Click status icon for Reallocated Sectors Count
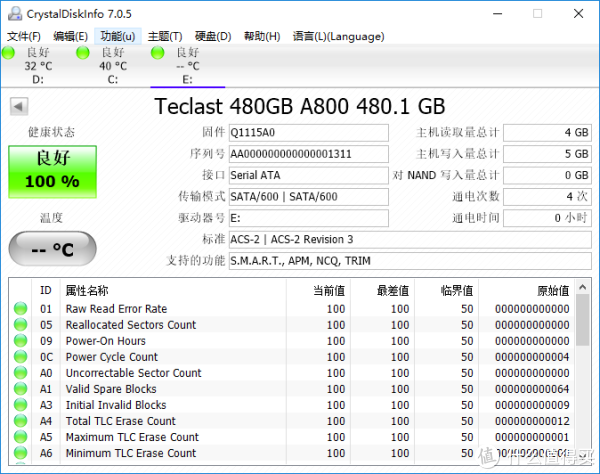The height and width of the screenshot is (474, 600). coord(20,324)
